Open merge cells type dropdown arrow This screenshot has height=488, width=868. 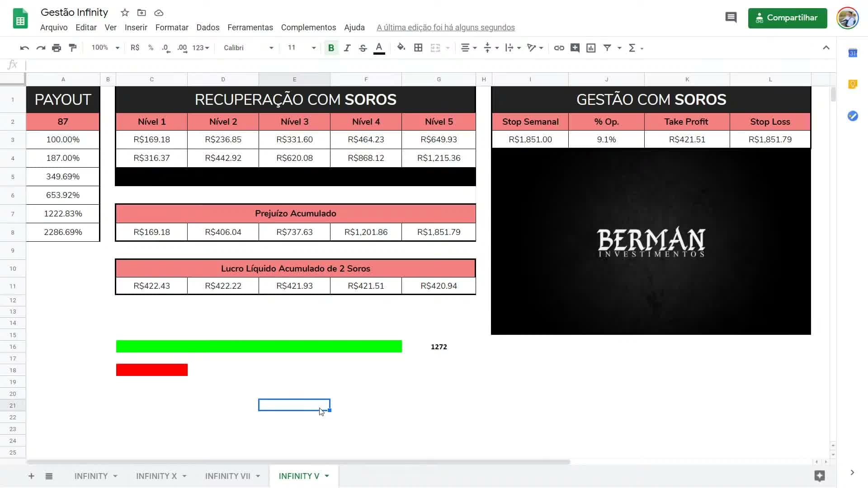coord(448,48)
